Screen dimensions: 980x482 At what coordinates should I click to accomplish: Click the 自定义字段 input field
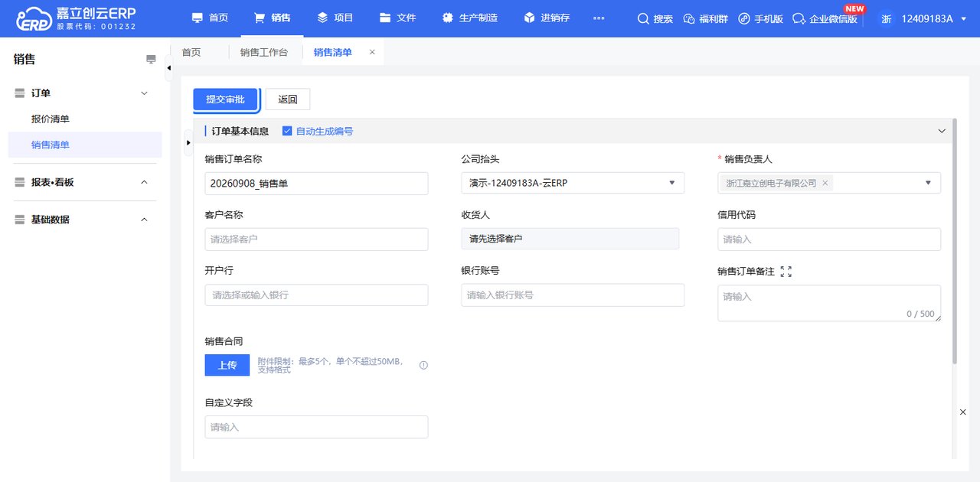[316, 427]
